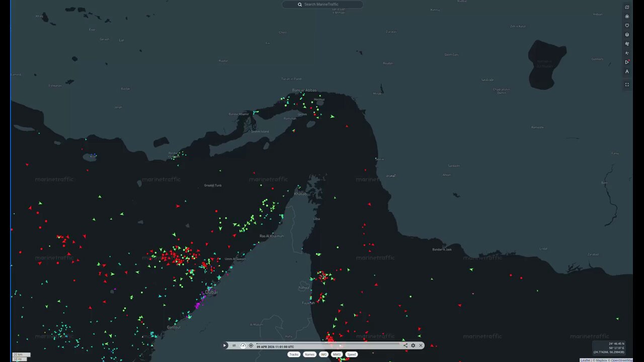The width and height of the screenshot is (644, 362).
Task: Toggle the Speed chip
Action: point(351,354)
